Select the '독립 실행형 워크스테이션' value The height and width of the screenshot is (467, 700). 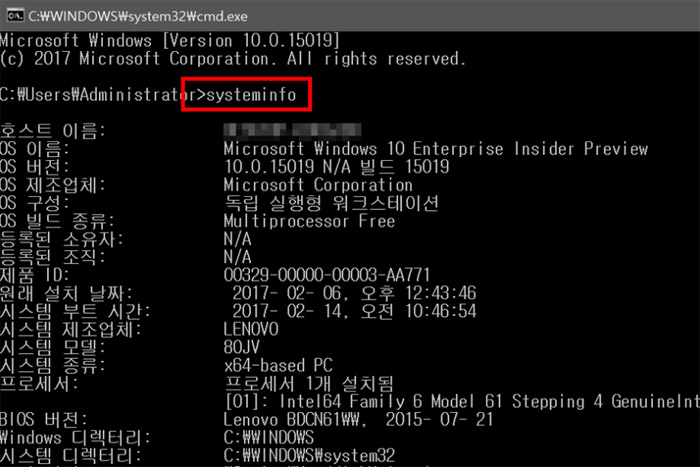(331, 203)
